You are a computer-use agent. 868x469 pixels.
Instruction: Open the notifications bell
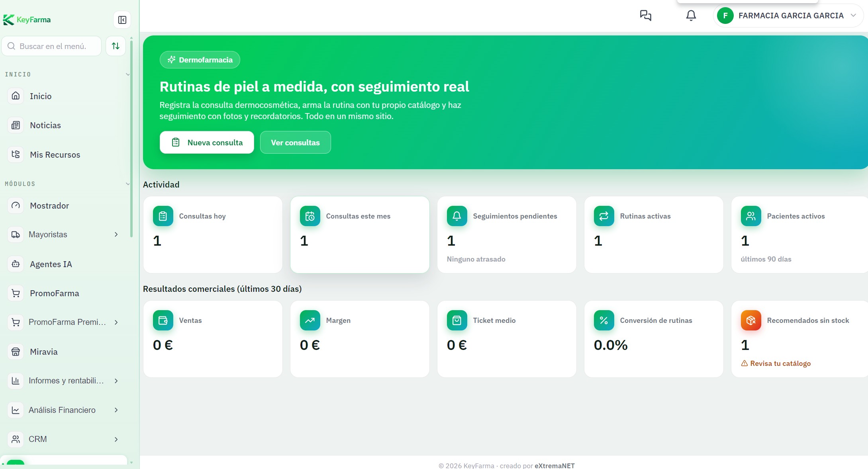click(x=691, y=16)
